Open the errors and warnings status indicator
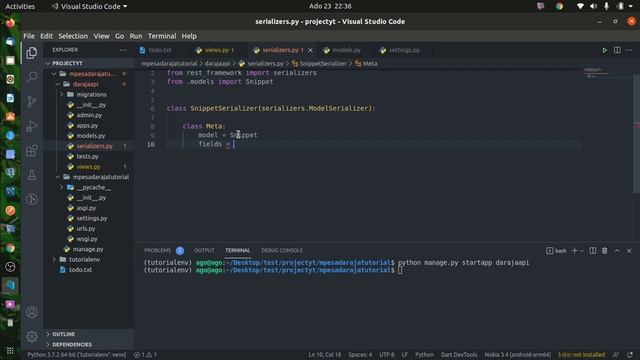This screenshot has height=360, width=640. click(x=146, y=355)
